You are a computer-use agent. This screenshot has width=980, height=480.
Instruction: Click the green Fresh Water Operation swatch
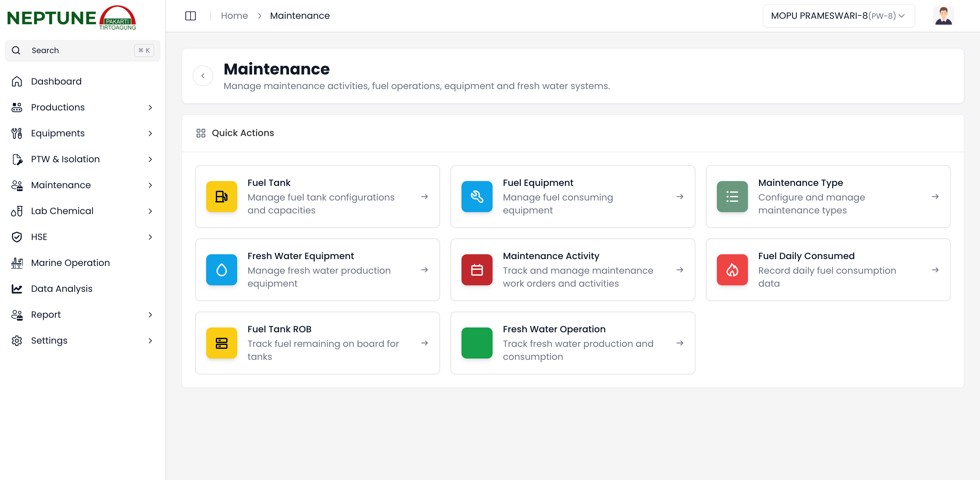point(477,343)
